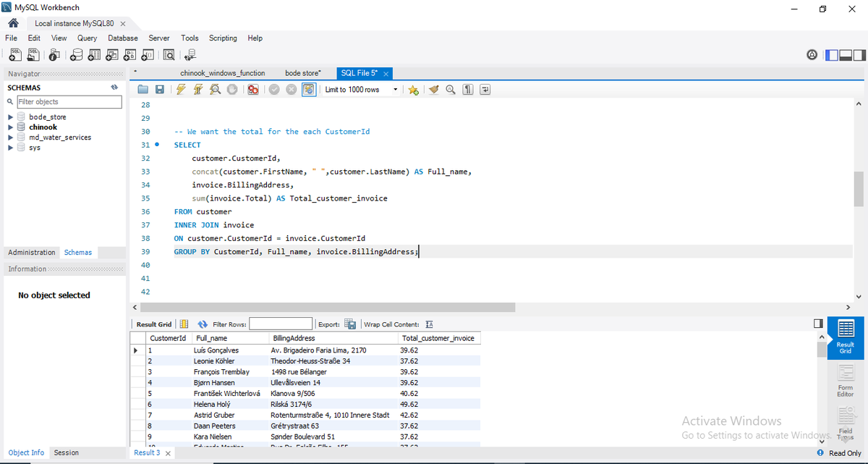Viewport: 868px width, 464px height.
Task: Refresh the schemas list
Action: pyautogui.click(x=114, y=88)
